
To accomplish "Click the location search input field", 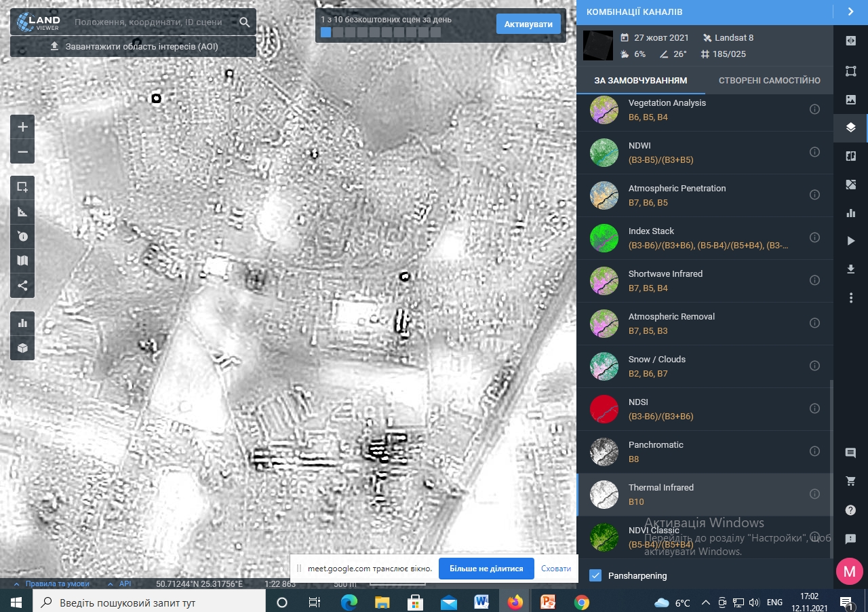I will pyautogui.click(x=148, y=22).
